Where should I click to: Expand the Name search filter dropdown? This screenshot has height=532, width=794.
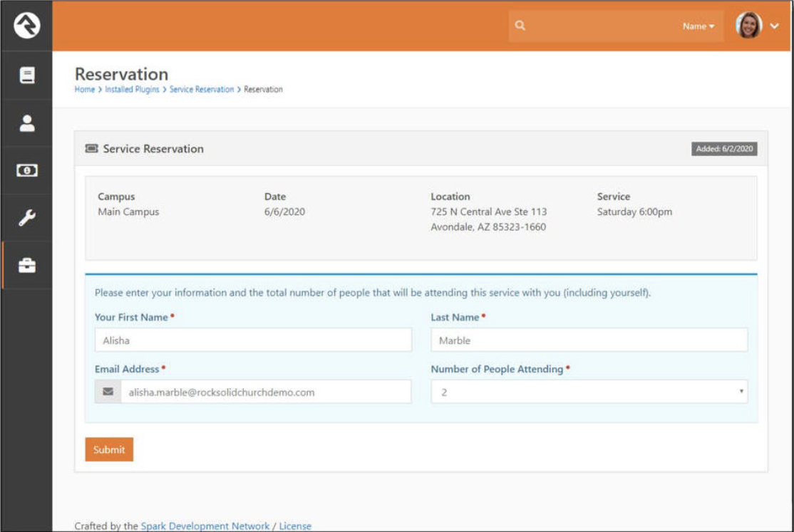click(x=698, y=26)
